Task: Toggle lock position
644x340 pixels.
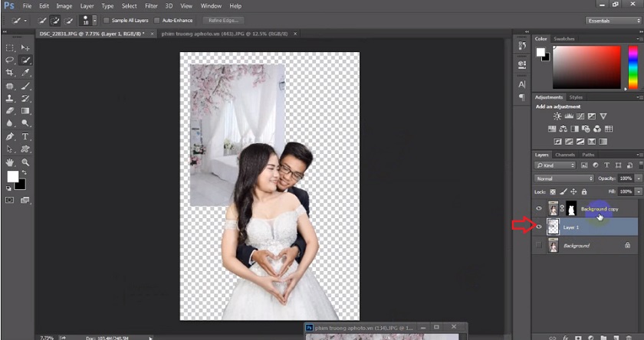Action: click(573, 191)
